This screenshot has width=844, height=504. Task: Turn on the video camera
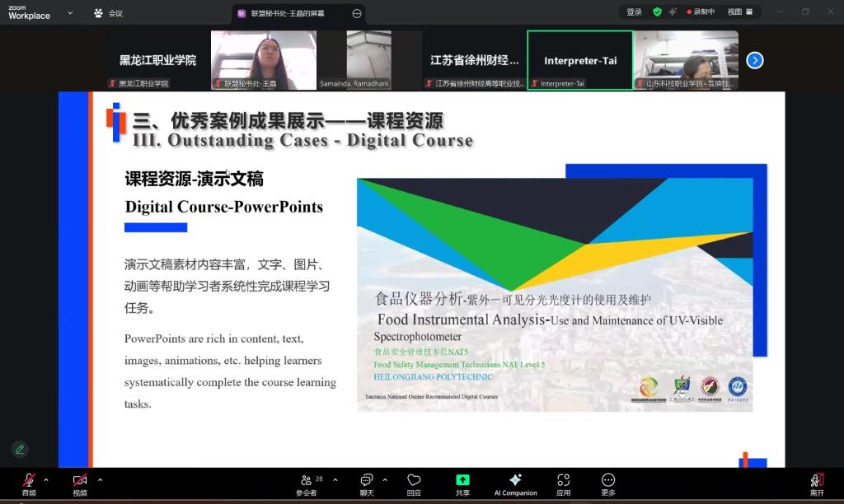point(80,481)
